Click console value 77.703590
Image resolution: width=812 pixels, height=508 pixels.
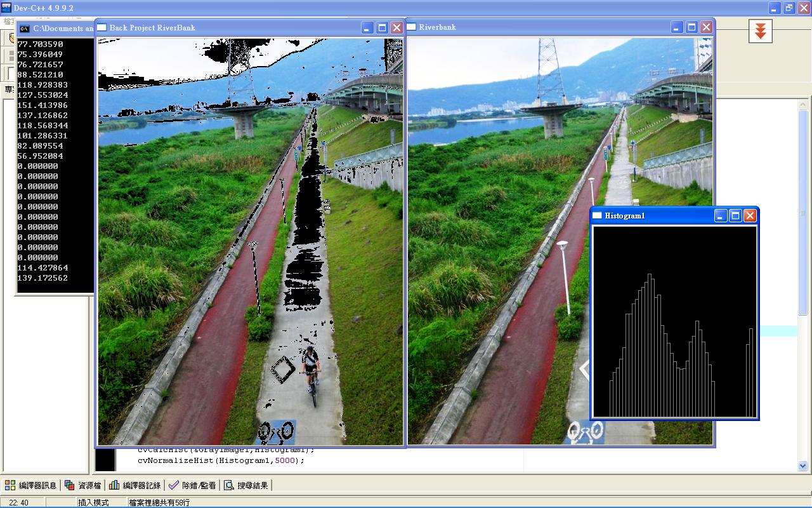click(x=41, y=44)
